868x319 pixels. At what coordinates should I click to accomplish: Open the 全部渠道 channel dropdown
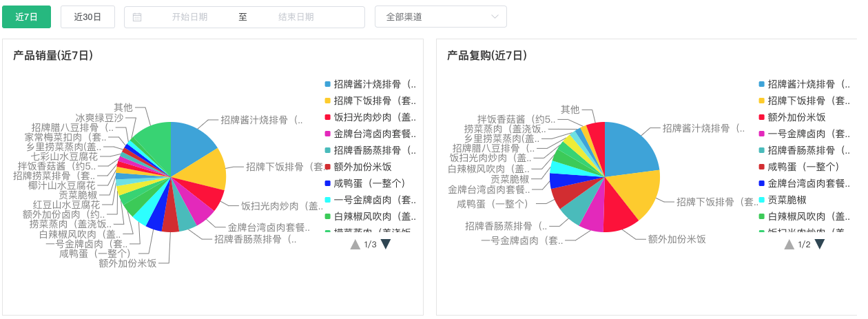(441, 17)
